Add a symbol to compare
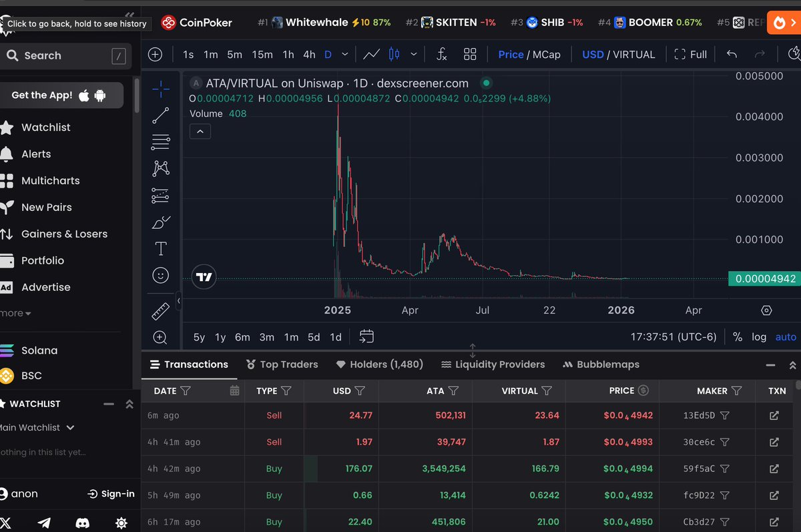The width and height of the screenshot is (801, 532). pyautogui.click(x=155, y=54)
